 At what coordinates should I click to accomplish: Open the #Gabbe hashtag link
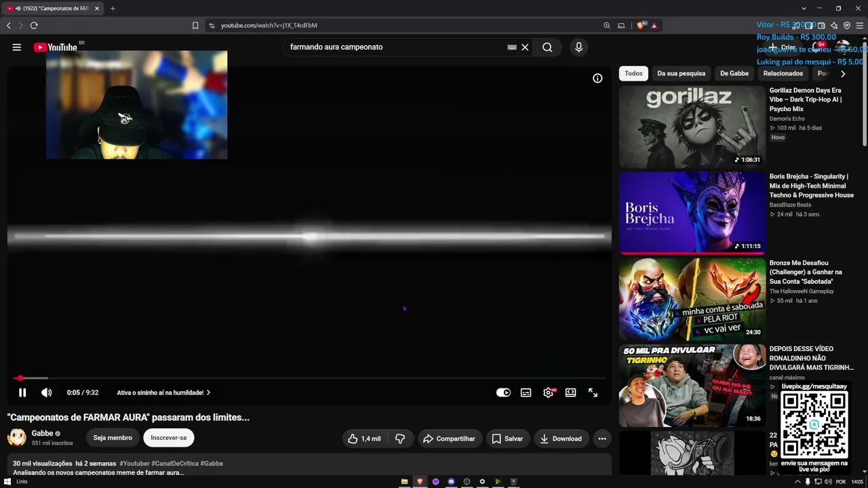[x=212, y=464]
